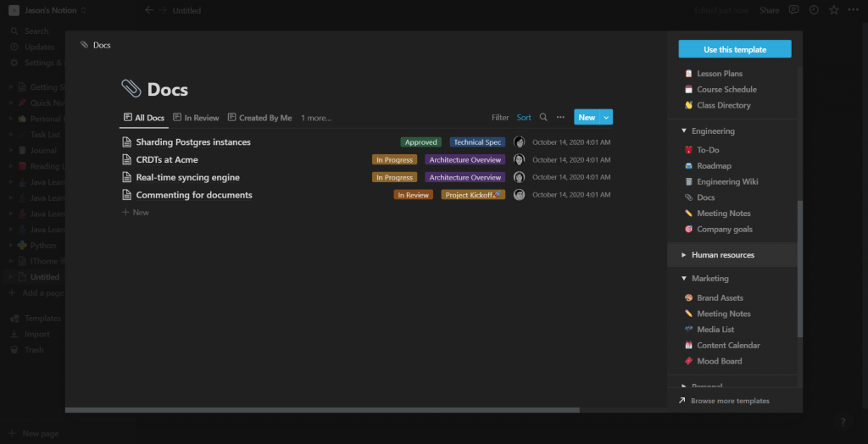Open the comments icon in top bar
The height and width of the screenshot is (444, 868).
click(x=793, y=10)
